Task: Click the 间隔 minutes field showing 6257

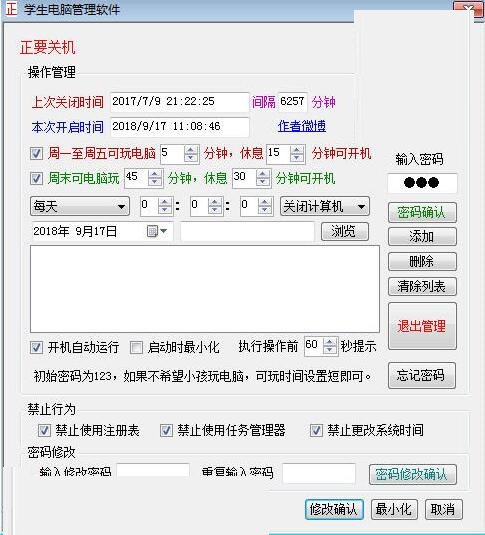Action: coord(293,102)
